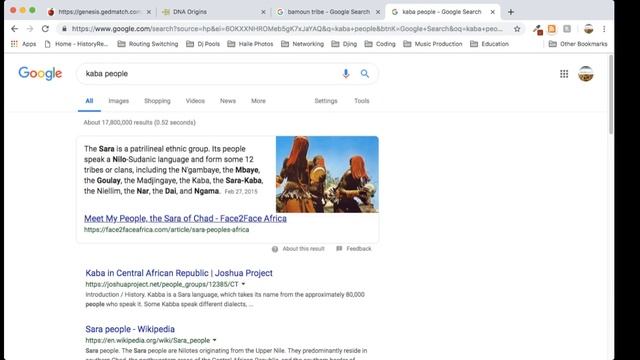Open the Apps bookmarks shortcut
Screen dimensions: 640x360
[x=23, y=44]
